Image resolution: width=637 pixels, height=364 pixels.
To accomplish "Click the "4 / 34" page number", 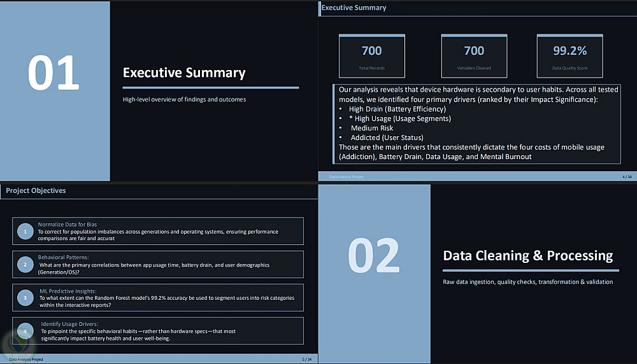I will [627, 177].
